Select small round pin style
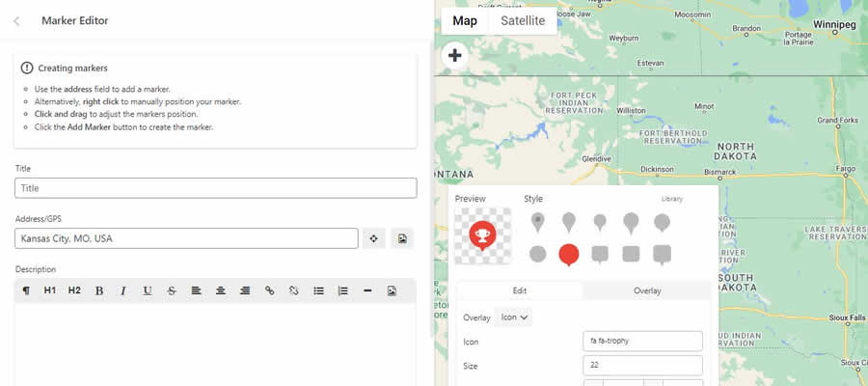Image resolution: width=868 pixels, height=386 pixels. pyautogui.click(x=600, y=223)
